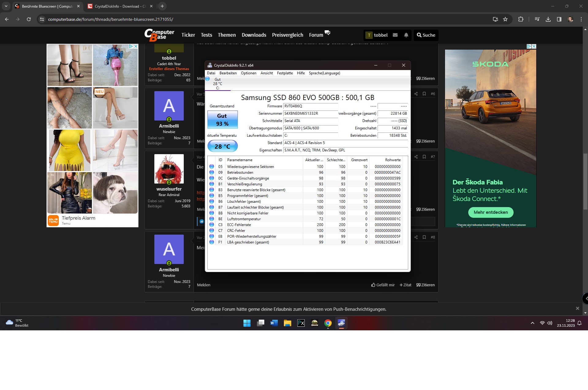Dismiss the push notification banner
Image resolution: width=588 pixels, height=390 pixels.
pos(577,308)
